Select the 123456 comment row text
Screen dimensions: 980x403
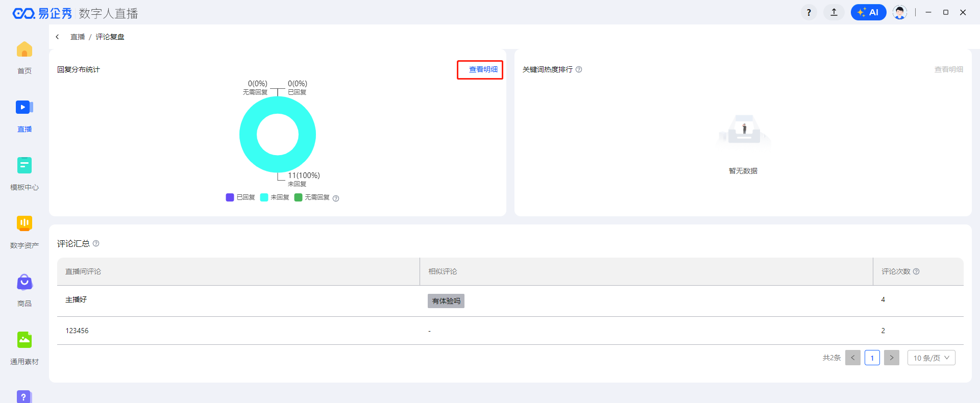pos(77,331)
